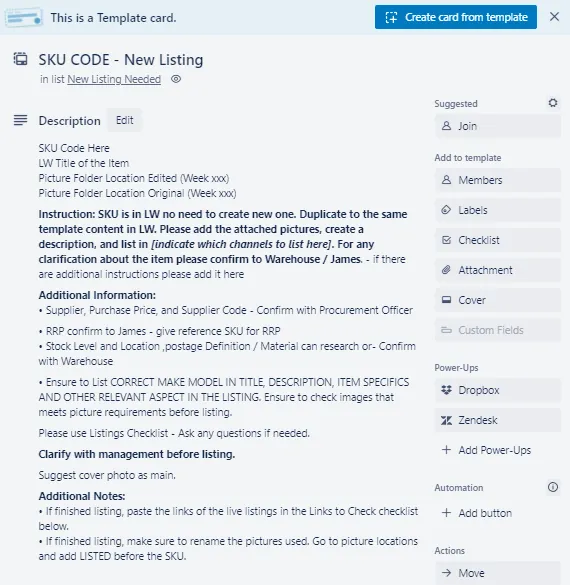Set a Cover for the card

(498, 300)
